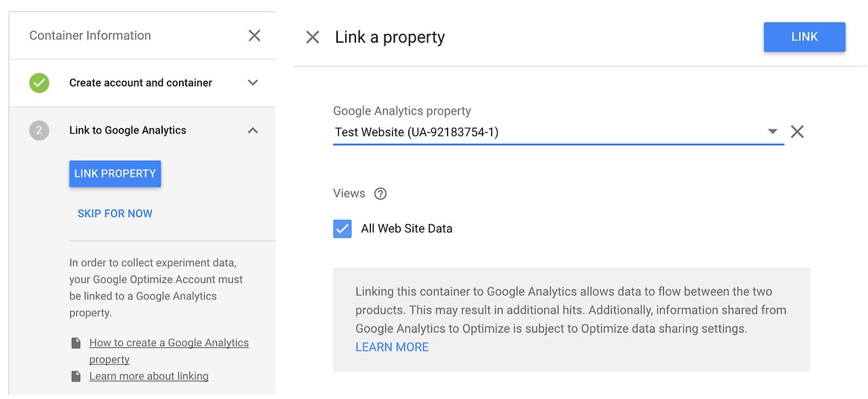Screen dimensions: 868x399
Task: Uncheck the All Web Site Data checkbox
Action: pyautogui.click(x=342, y=229)
